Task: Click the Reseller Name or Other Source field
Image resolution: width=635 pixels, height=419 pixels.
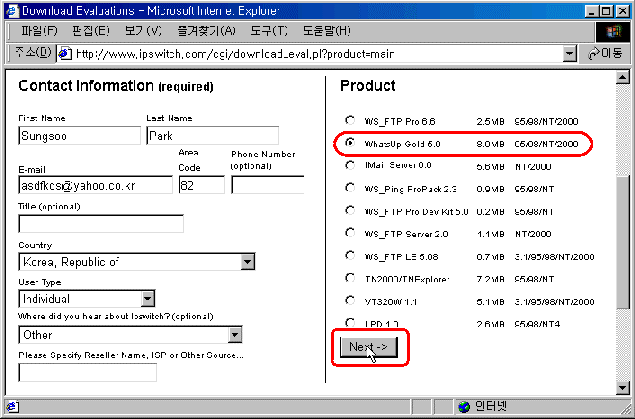Action: tap(87, 372)
